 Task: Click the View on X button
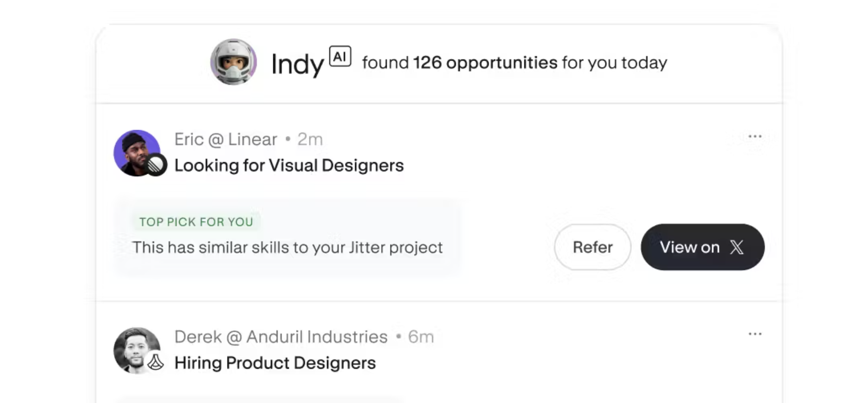pos(703,247)
